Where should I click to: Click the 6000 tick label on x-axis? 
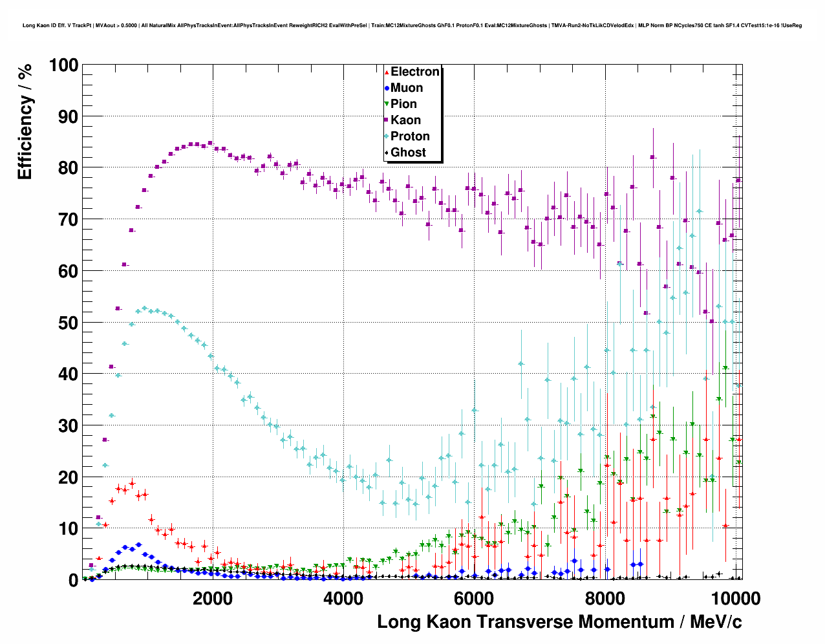point(474,599)
